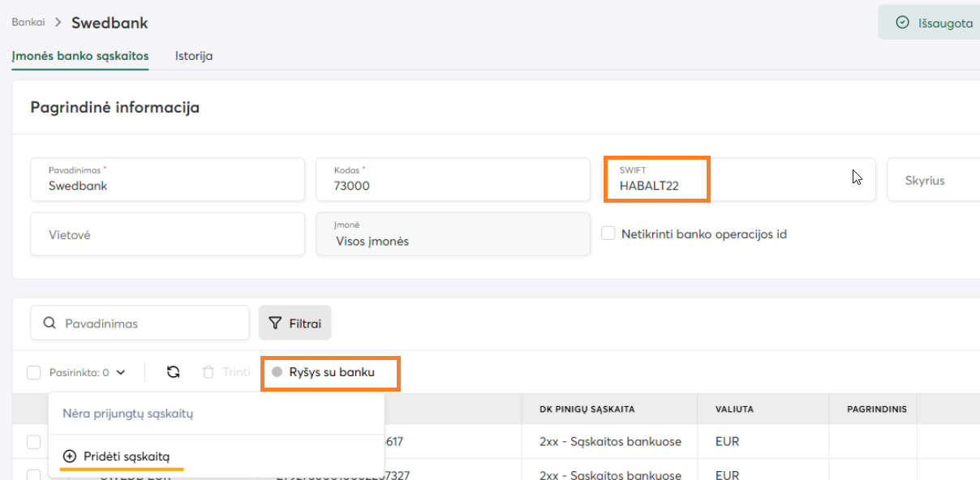Image resolution: width=980 pixels, height=480 pixels.
Task: Click into the SWIFT field with HABALT22
Action: click(738, 179)
